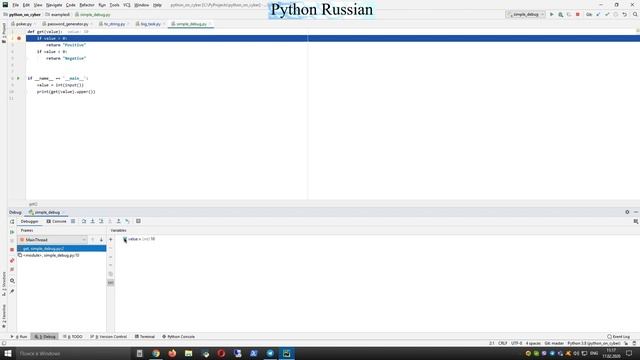Screen dimensions: 640x360
Task: Open the Chrome icon on the taskbar
Action: [x=156, y=353]
